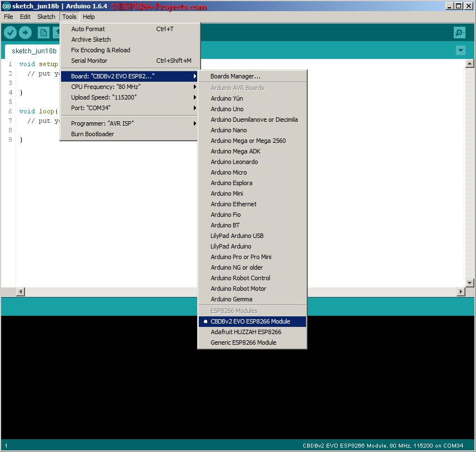Open the Sketch menu
This screenshot has height=452, width=476.
point(46,17)
